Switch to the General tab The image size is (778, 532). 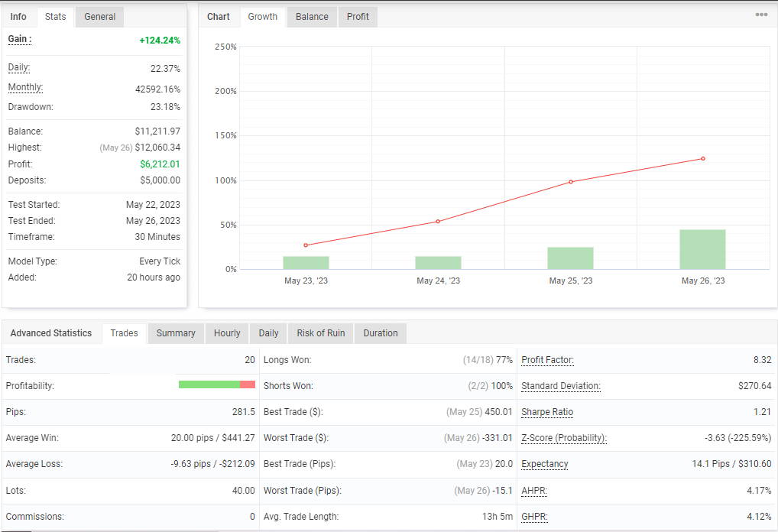tap(99, 17)
